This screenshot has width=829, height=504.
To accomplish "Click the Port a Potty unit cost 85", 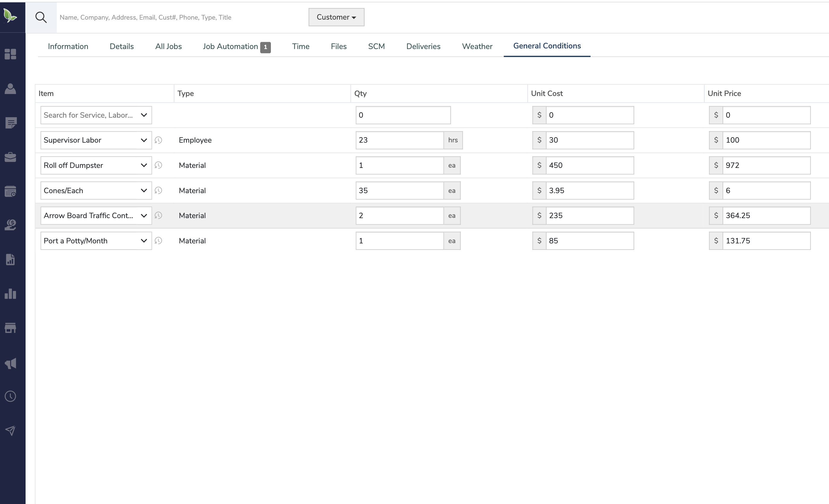I will click(x=590, y=241).
